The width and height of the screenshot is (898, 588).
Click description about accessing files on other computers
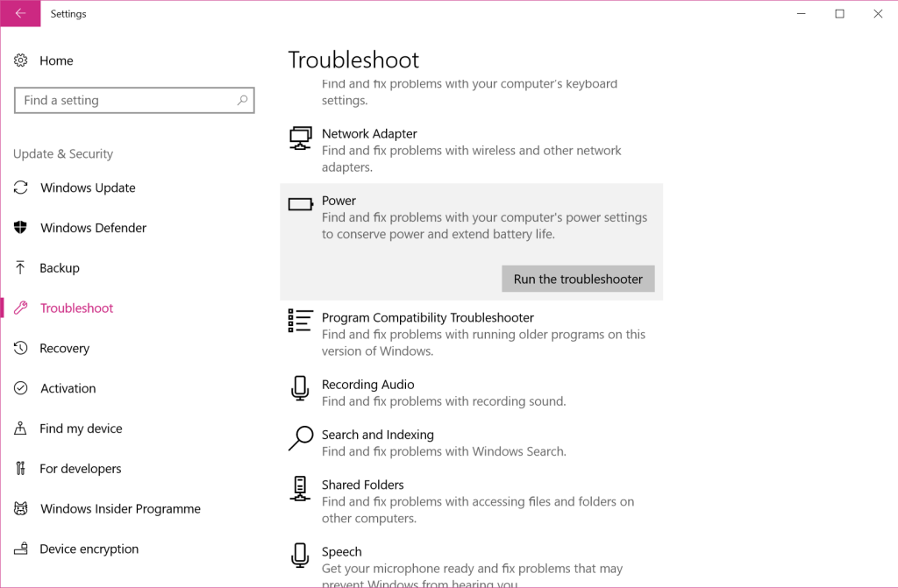point(478,509)
